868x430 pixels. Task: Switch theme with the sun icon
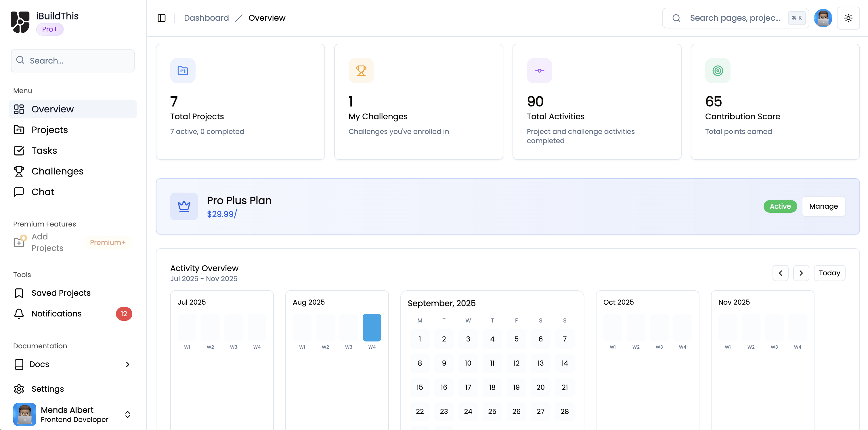848,18
